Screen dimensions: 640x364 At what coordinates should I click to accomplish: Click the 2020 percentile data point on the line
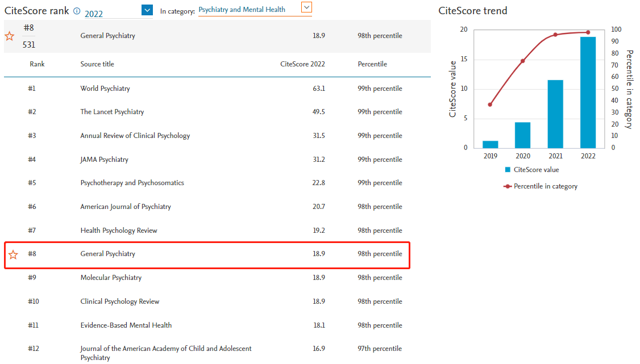(523, 61)
